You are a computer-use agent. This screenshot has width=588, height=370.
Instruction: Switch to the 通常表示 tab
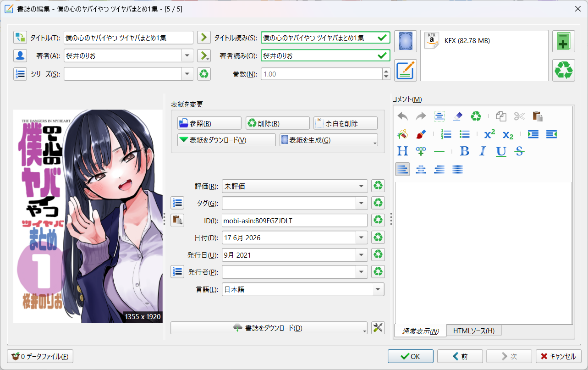coord(420,331)
